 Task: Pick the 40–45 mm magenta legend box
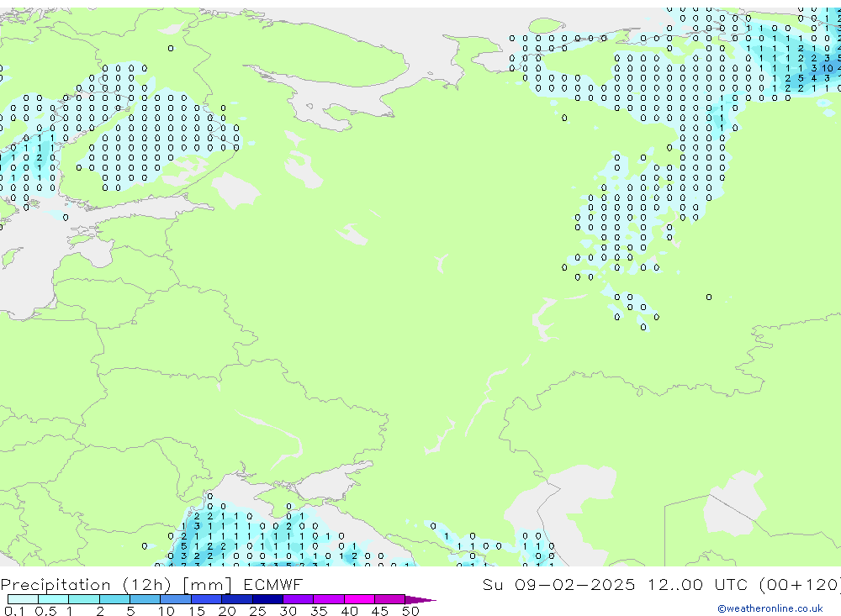point(359,599)
